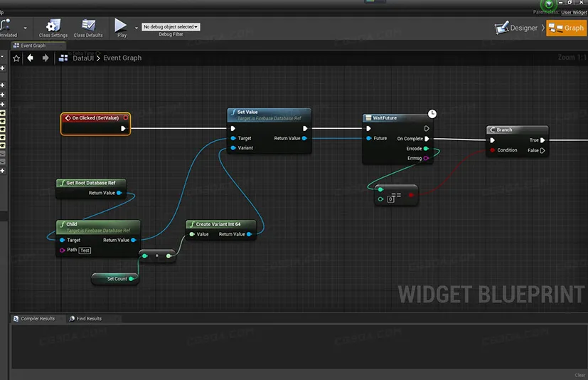Viewport: 588px width, 380px height.
Task: Expand the toolbar dropdown arrow left of Class Settings
Action: click(25, 28)
